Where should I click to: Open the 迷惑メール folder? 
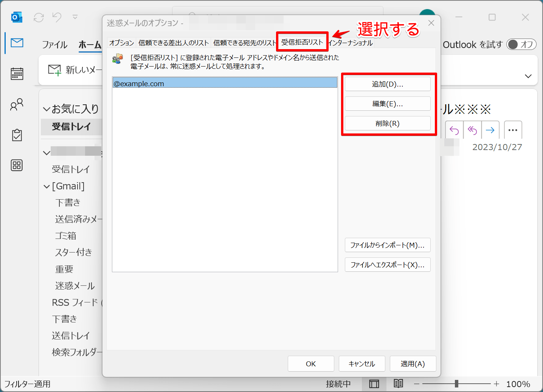tap(74, 286)
